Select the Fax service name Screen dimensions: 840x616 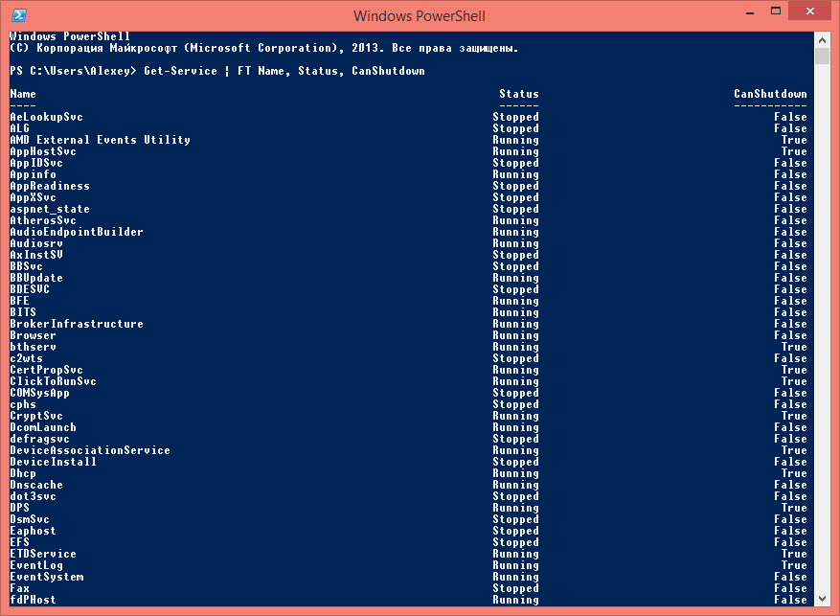(x=20, y=588)
